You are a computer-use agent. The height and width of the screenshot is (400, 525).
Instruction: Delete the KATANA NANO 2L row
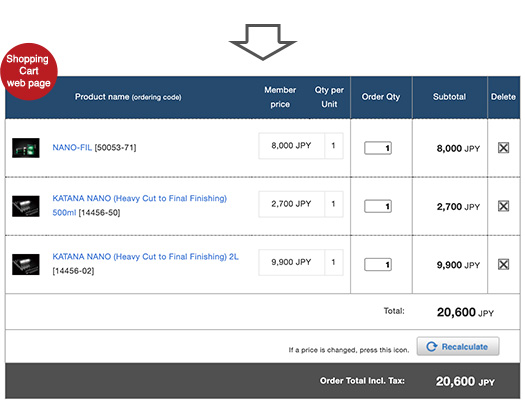pos(503,264)
